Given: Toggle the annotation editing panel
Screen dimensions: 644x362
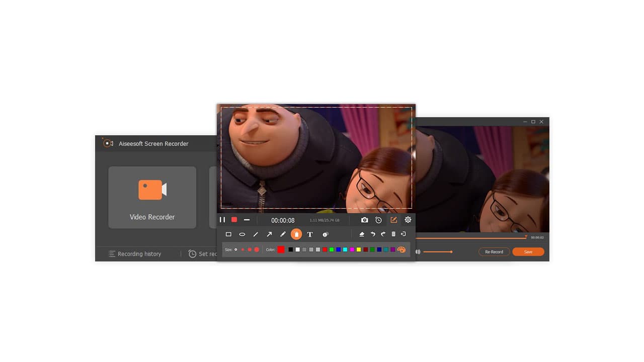Looking at the screenshot, I should 394,220.
